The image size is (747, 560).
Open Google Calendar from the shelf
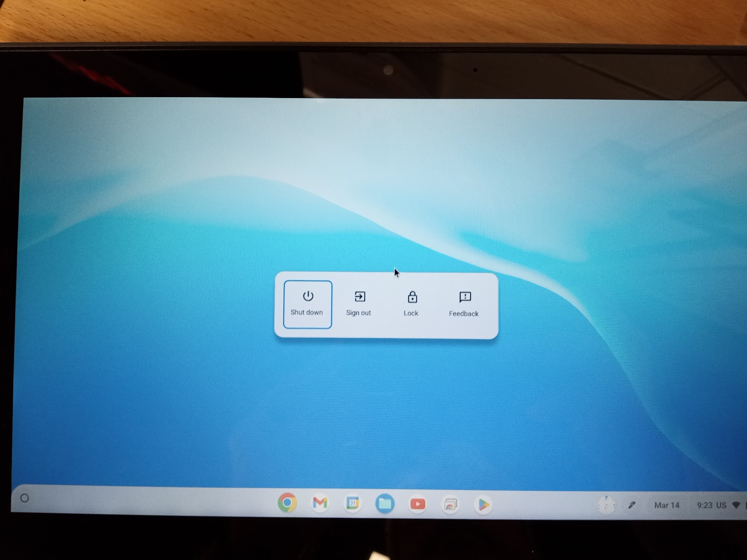coord(352,504)
